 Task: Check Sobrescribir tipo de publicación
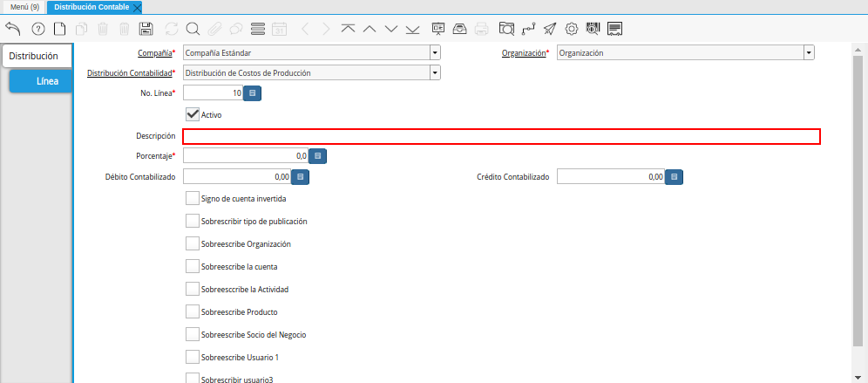[192, 221]
